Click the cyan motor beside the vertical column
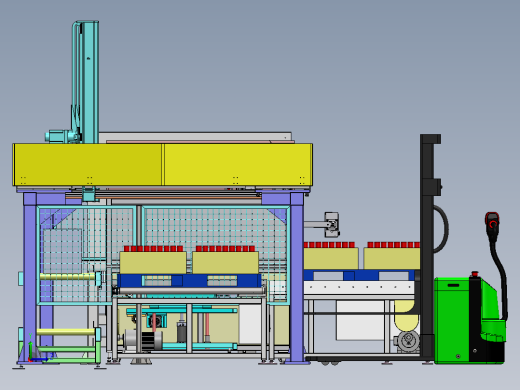The height and width of the screenshot is (390, 520). point(63,136)
